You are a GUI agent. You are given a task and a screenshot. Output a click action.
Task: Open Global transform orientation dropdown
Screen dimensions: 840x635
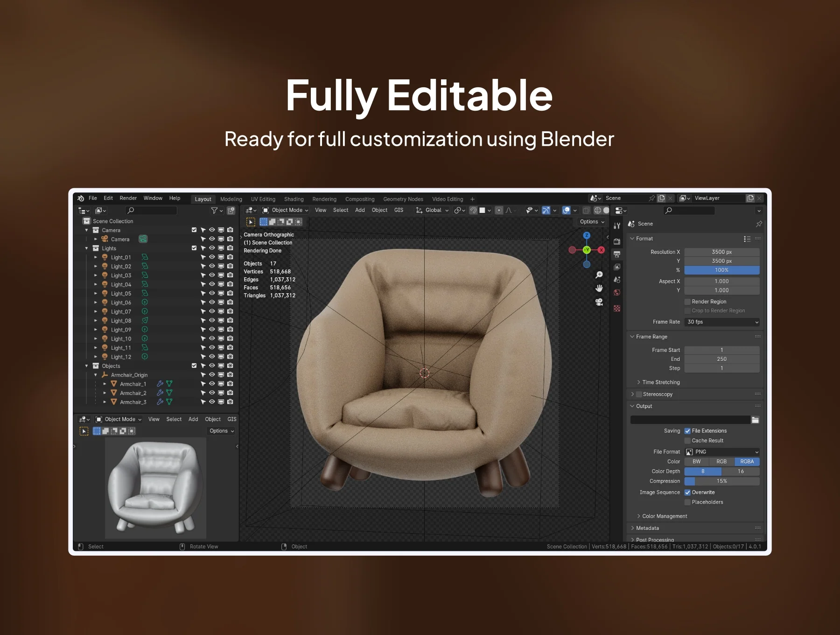click(x=433, y=211)
